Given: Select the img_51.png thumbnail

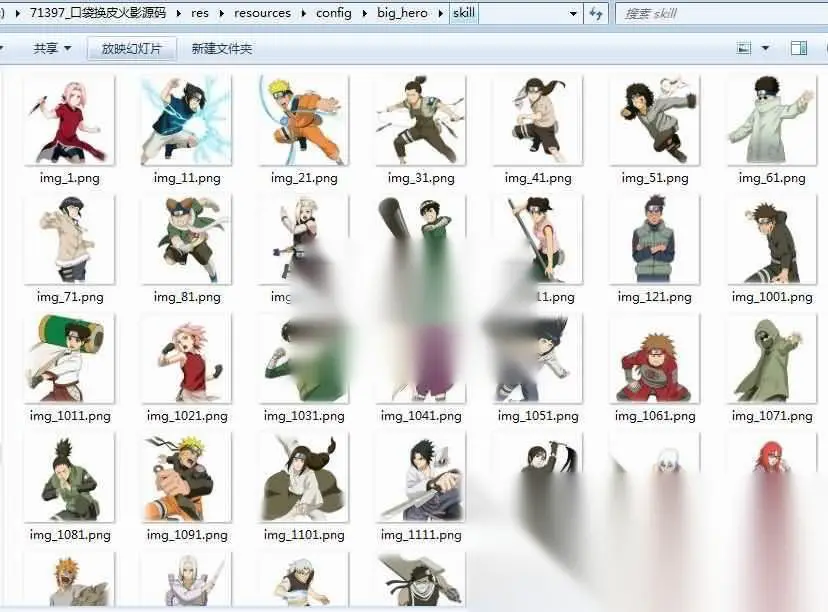Looking at the screenshot, I should click(x=655, y=120).
